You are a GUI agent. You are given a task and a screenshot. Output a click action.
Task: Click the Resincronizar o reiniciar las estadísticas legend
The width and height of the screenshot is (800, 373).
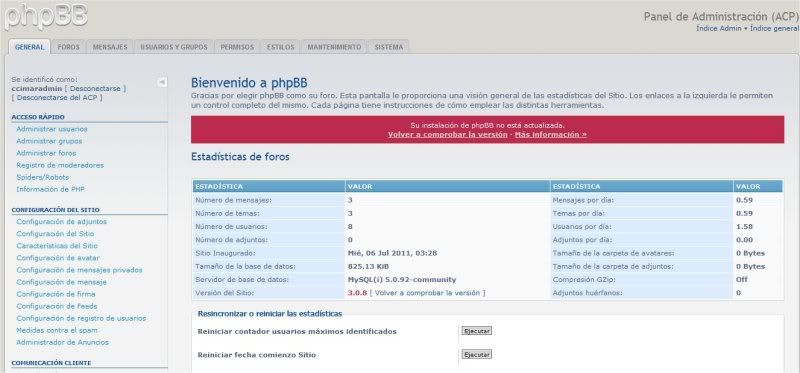click(x=269, y=314)
